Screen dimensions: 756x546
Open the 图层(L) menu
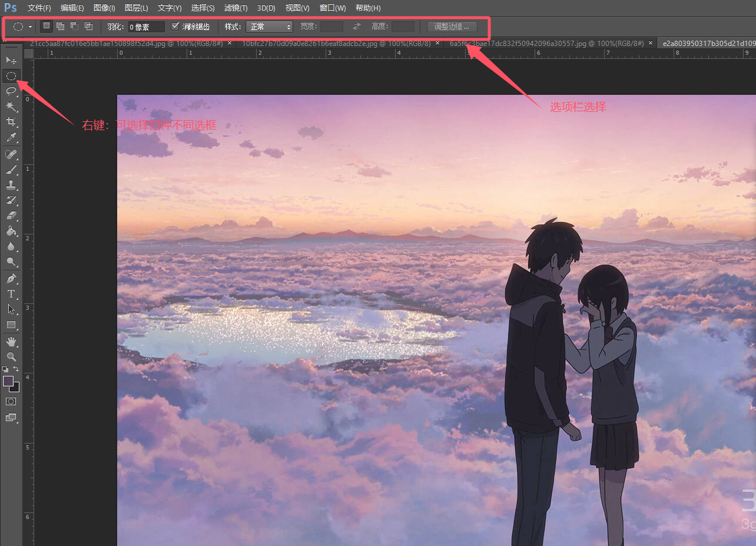coord(137,8)
